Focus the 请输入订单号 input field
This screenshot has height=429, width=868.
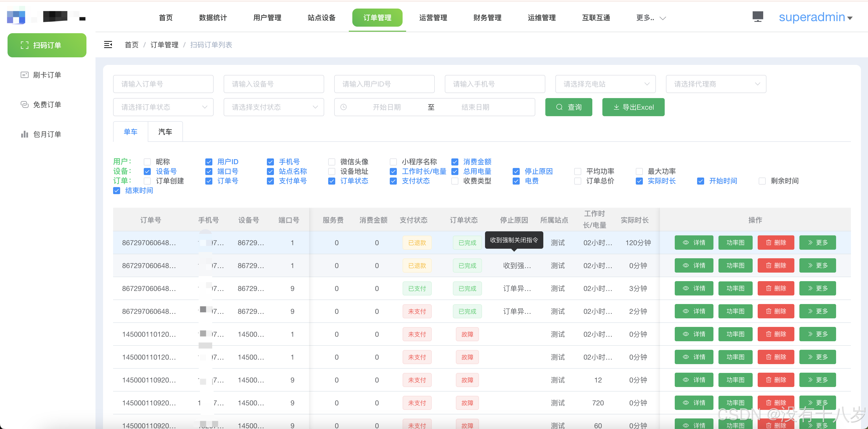(163, 84)
